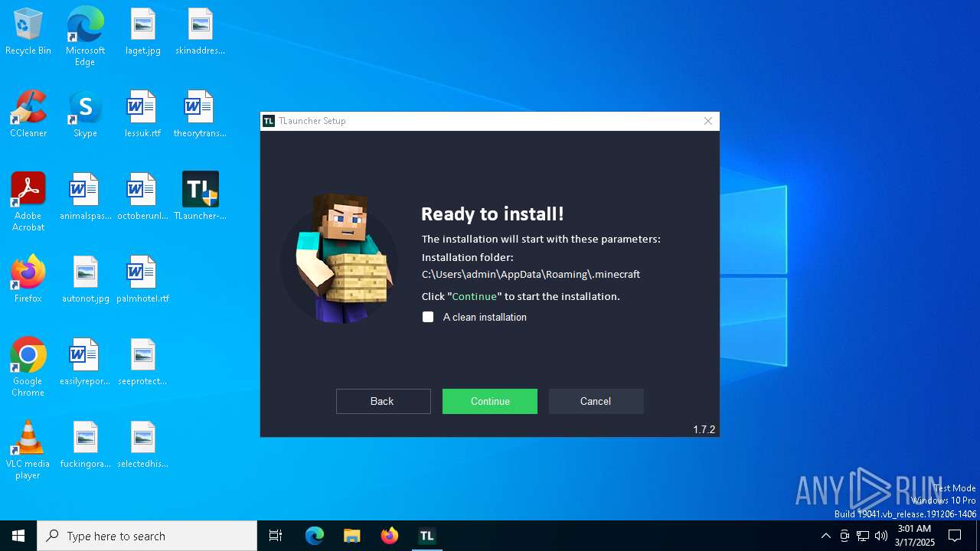Open File Explorer from the taskbar

click(351, 536)
